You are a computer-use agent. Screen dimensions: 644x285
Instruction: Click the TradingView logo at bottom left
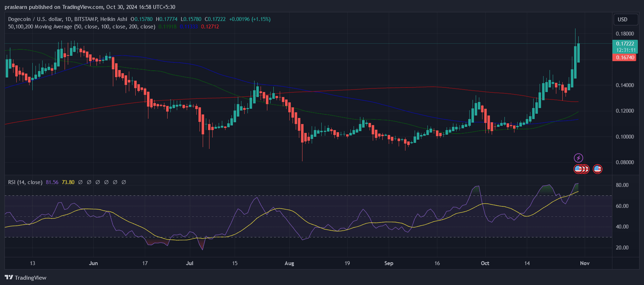(26, 278)
